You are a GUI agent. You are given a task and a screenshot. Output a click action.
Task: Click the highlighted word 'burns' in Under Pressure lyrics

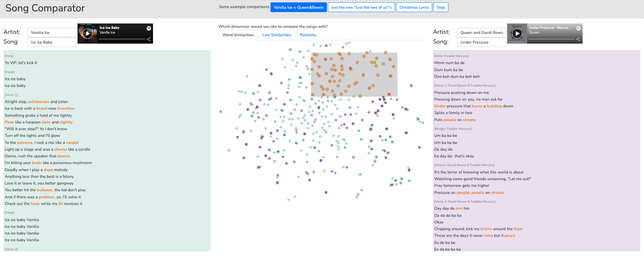477,106
